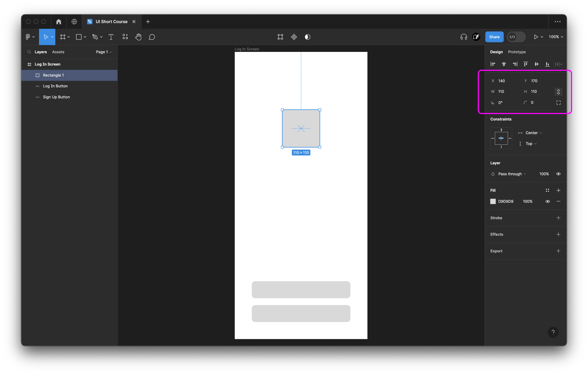This screenshot has height=374, width=588.
Task: Open the Page 1 dropdown
Action: coord(104,52)
